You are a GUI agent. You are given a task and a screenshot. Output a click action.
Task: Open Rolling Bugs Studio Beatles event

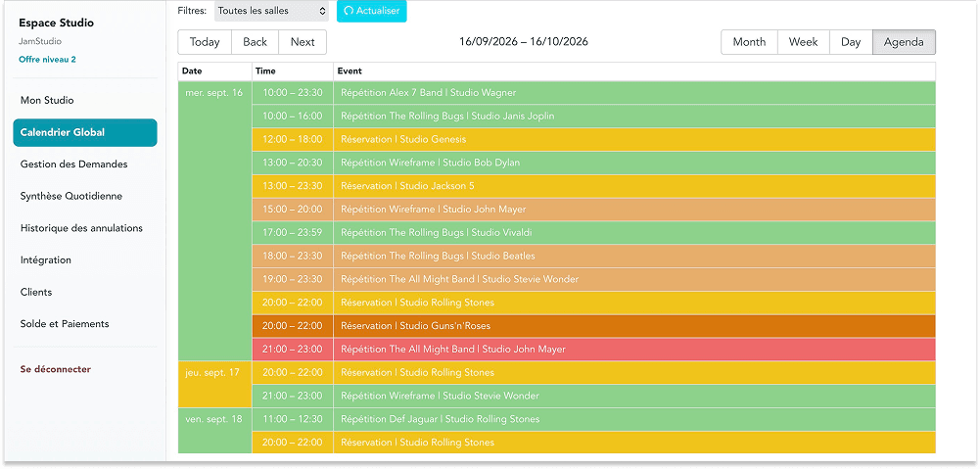click(634, 256)
